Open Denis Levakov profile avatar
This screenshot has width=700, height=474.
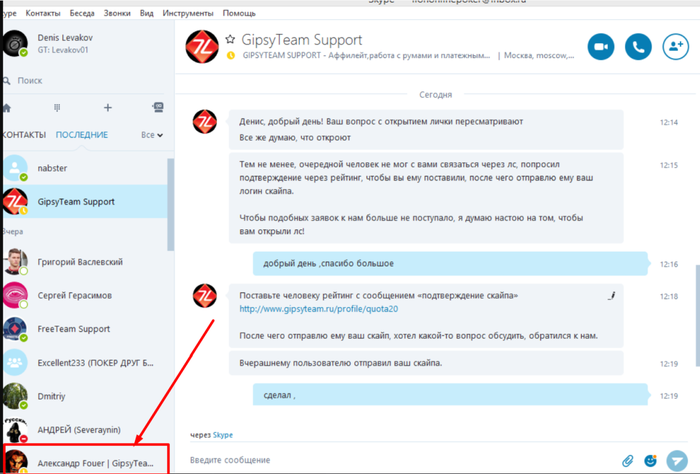click(x=15, y=43)
